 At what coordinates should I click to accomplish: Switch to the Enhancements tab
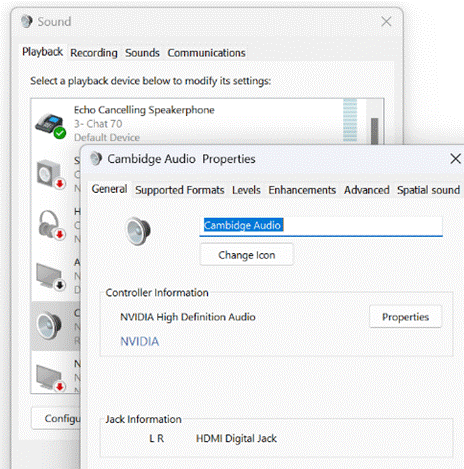(x=302, y=190)
